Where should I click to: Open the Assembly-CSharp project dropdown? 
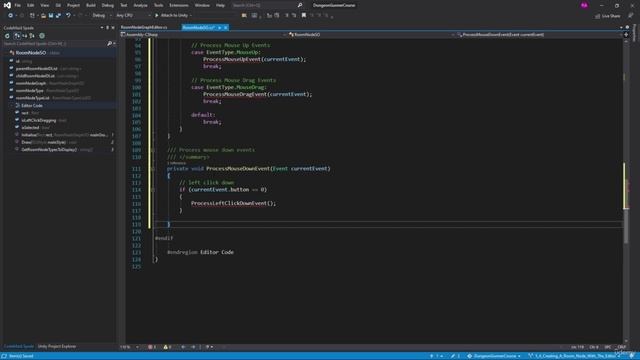click(x=204, y=35)
